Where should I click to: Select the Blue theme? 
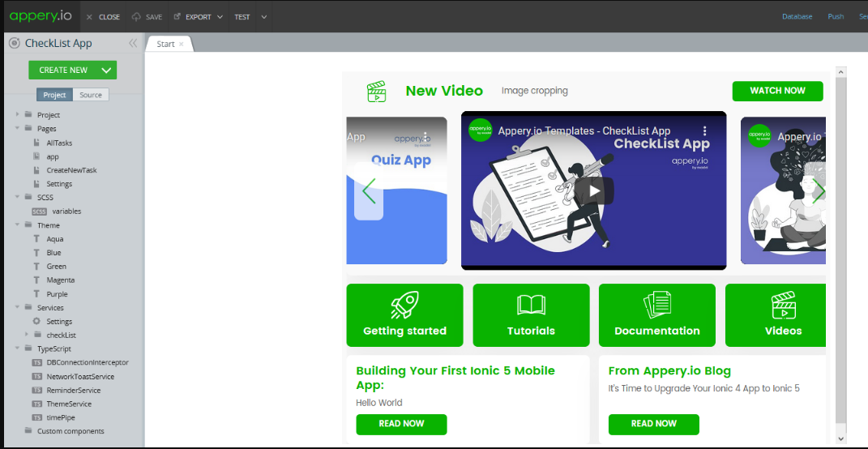pyautogui.click(x=53, y=252)
